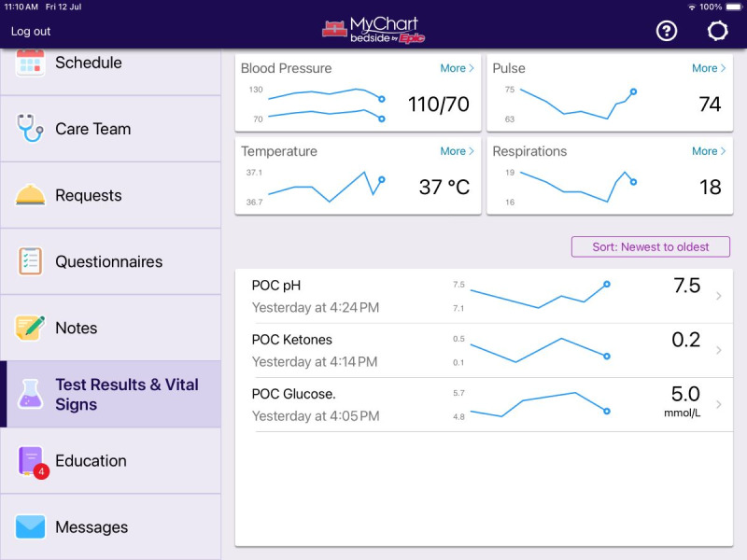Click Sort: Newest to oldest button

(x=650, y=246)
